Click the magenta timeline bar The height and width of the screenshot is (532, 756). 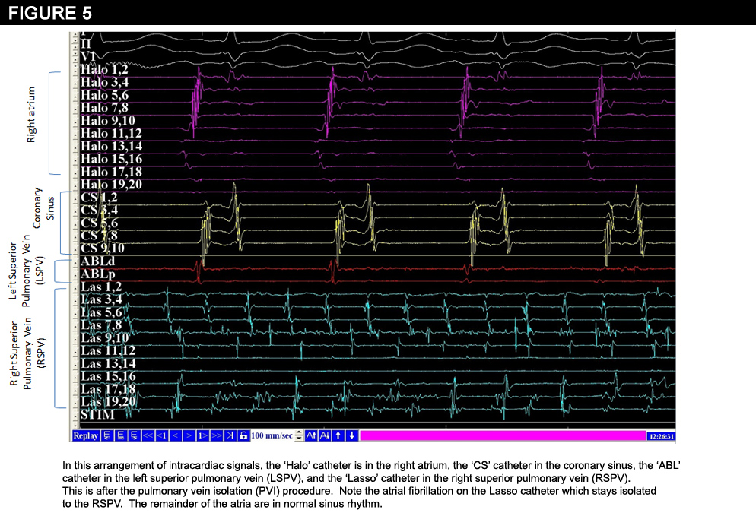(502, 435)
